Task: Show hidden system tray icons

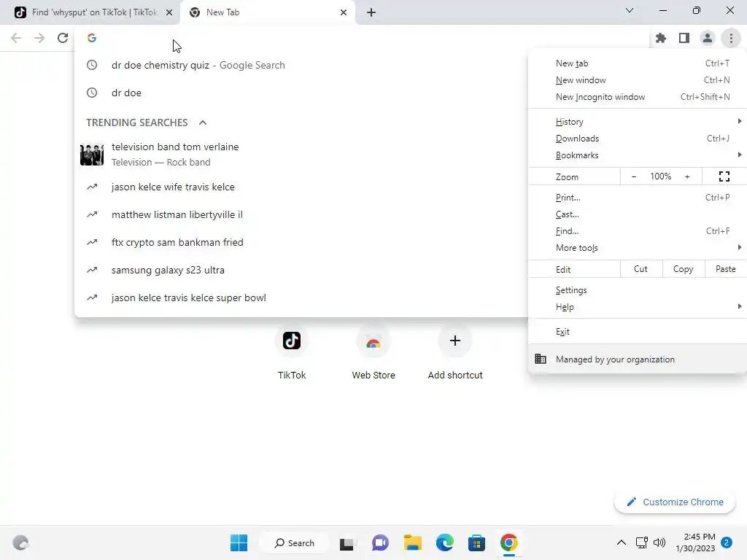Action: tap(622, 542)
